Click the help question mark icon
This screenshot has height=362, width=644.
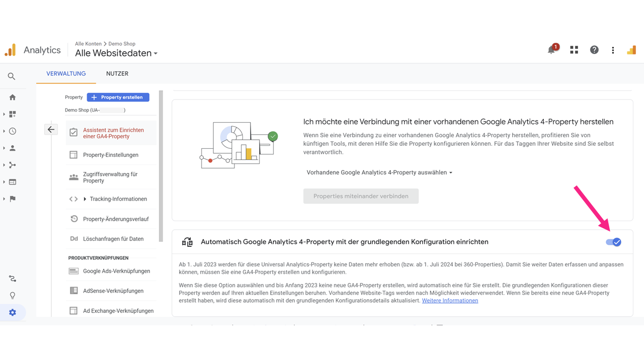tap(594, 50)
